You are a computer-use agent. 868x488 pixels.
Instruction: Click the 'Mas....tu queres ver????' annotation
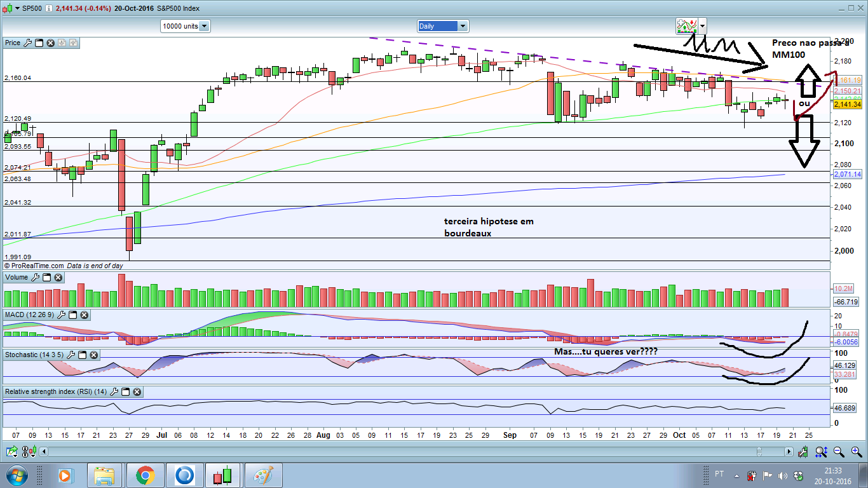point(606,351)
